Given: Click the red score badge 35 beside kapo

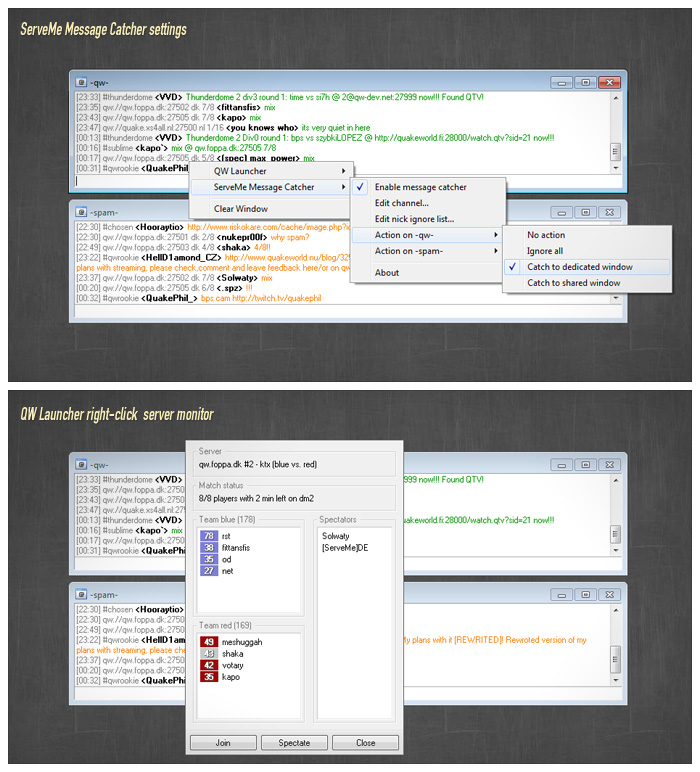Looking at the screenshot, I should tap(209, 677).
